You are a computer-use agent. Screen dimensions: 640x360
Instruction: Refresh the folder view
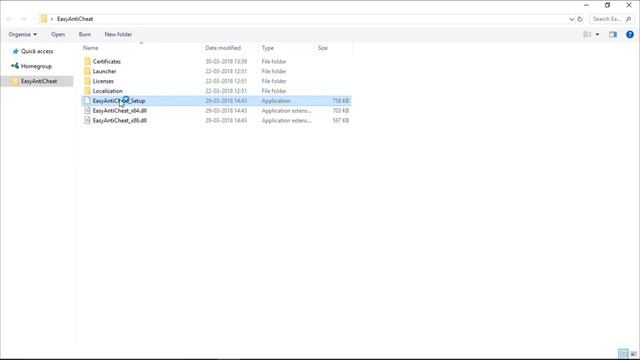pos(580,19)
